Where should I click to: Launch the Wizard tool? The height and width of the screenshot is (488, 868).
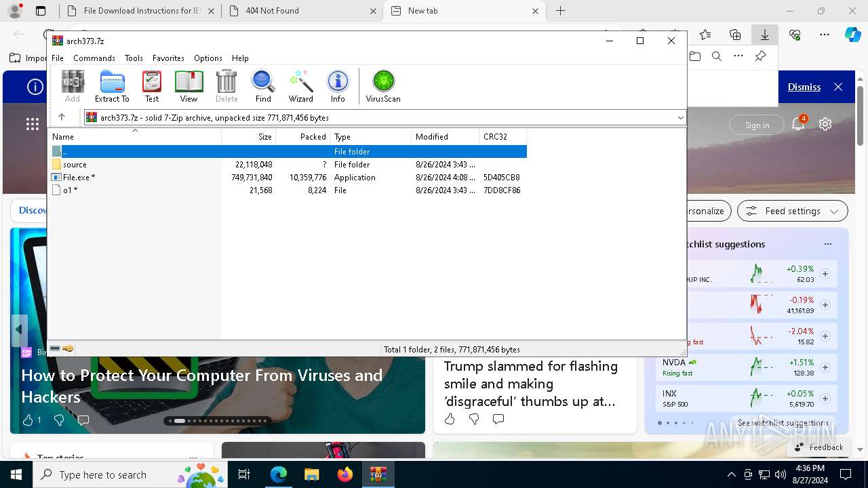(300, 86)
